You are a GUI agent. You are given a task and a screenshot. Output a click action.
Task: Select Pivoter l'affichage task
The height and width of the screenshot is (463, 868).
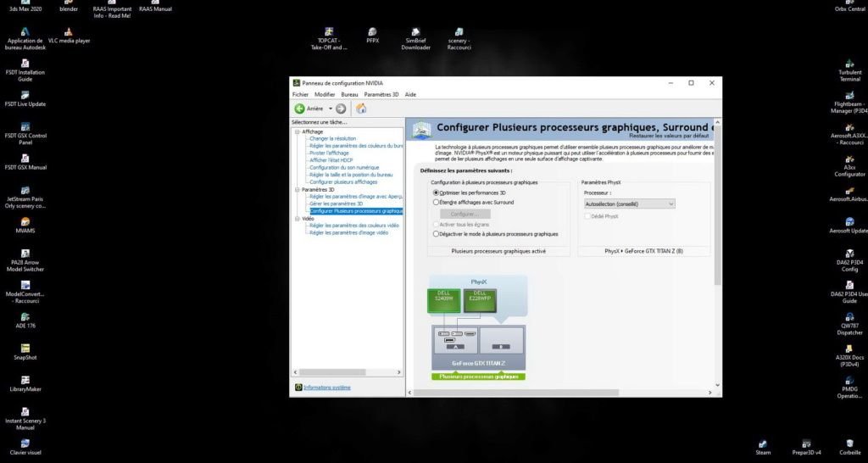point(330,153)
